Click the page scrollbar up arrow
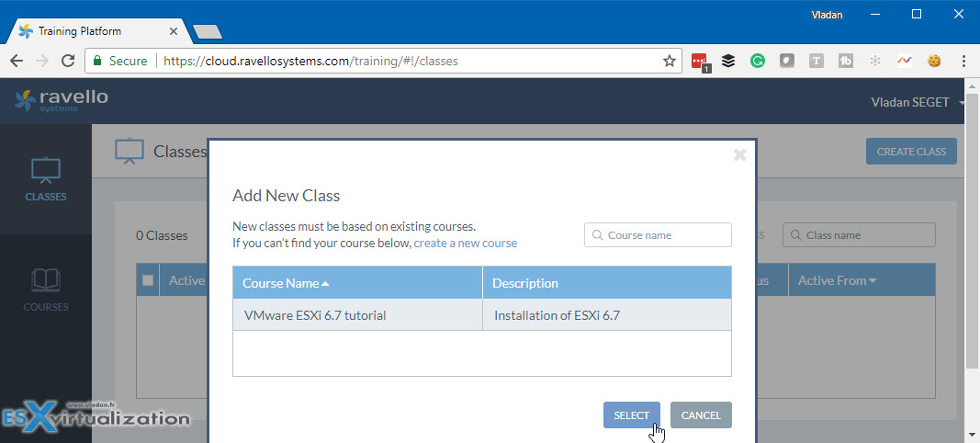This screenshot has width=980, height=443. point(974,85)
